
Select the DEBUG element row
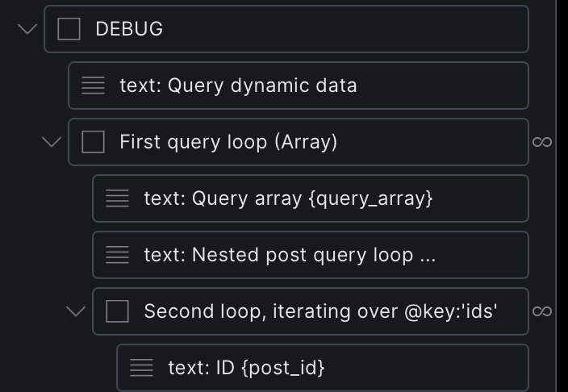coord(307,29)
